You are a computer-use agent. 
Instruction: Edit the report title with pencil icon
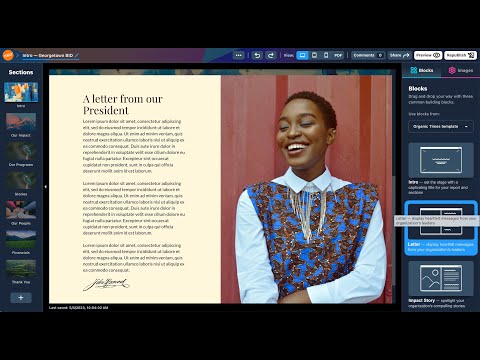tap(77, 55)
